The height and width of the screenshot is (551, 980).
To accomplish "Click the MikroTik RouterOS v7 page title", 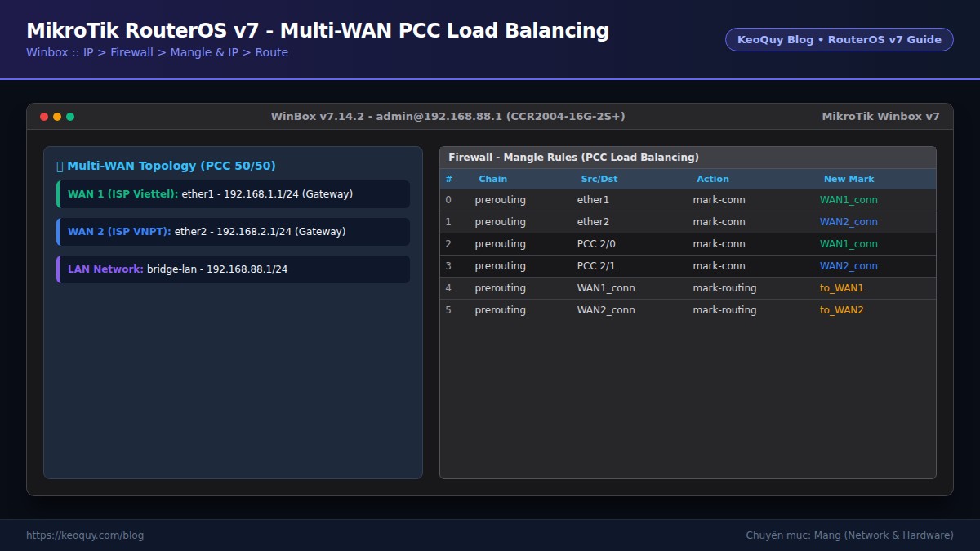I will click(x=318, y=31).
